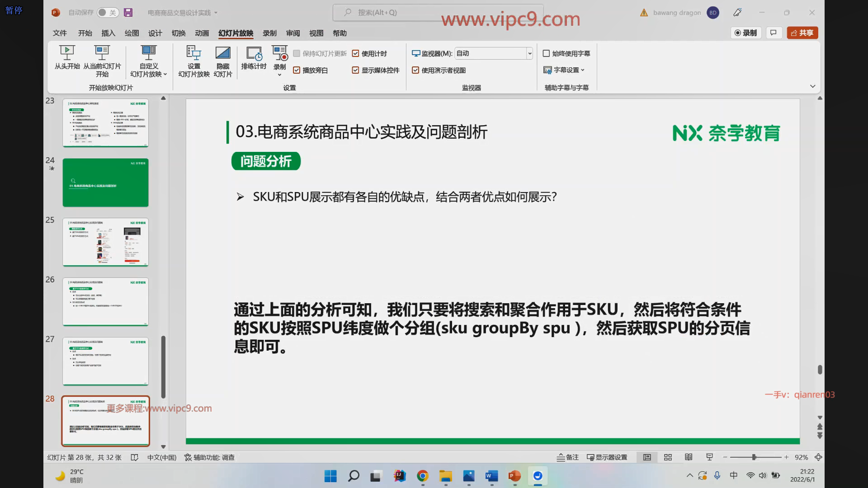Open 设置幻灯片放映 settings icon
Image resolution: width=868 pixels, height=488 pixels.
pyautogui.click(x=193, y=53)
